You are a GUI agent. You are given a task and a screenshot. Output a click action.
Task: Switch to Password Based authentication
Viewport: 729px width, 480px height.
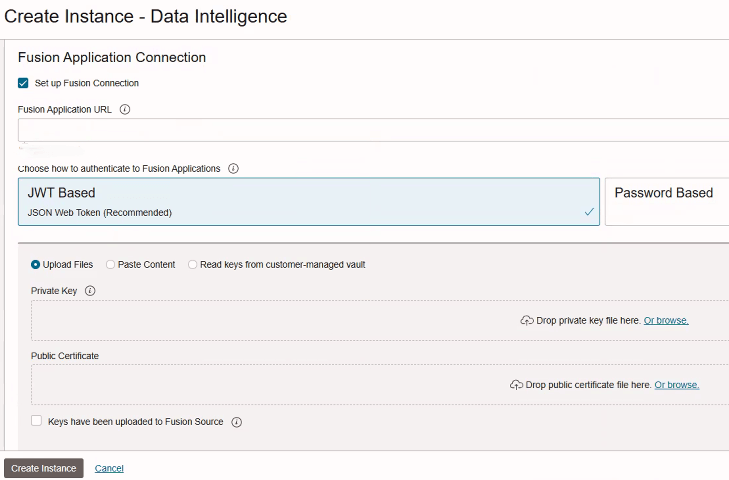(x=666, y=202)
